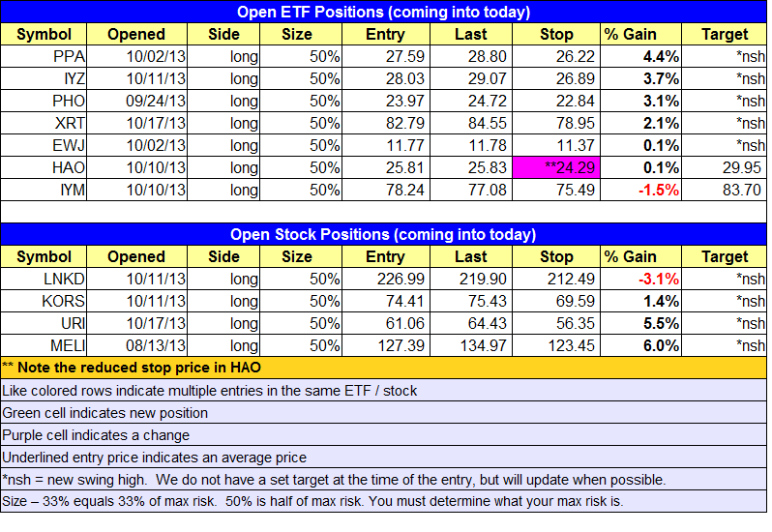
Task: Select the KORS symbol cell
Action: point(44,301)
